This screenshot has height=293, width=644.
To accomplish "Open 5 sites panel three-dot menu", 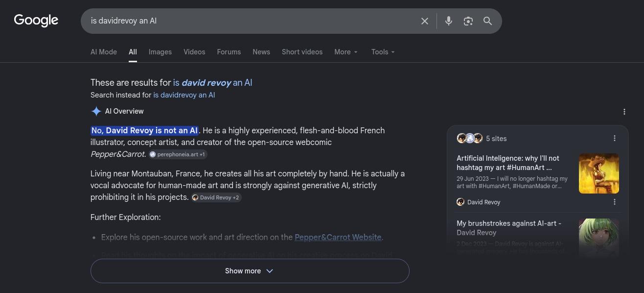I will coord(615,138).
